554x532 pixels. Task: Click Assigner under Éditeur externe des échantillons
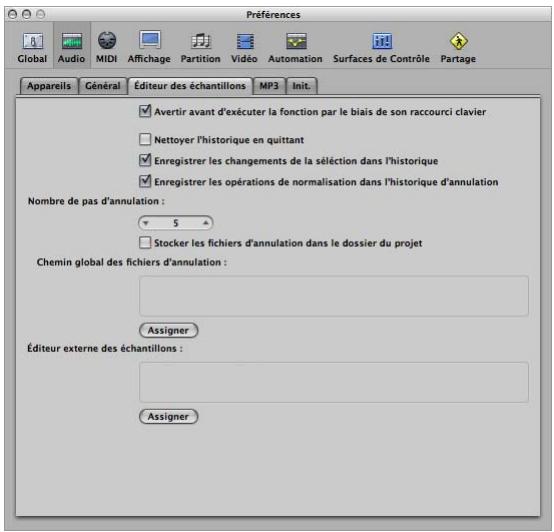click(169, 416)
